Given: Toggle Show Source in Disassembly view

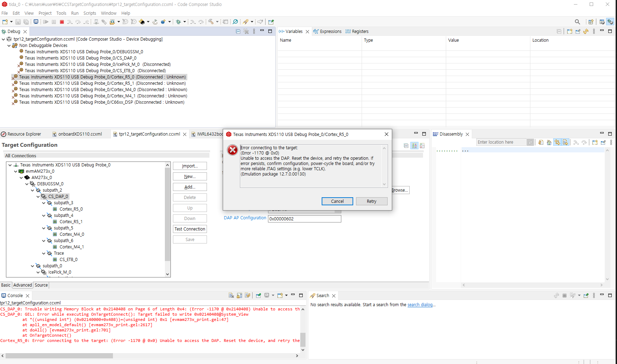Looking at the screenshot, I should 565,142.
